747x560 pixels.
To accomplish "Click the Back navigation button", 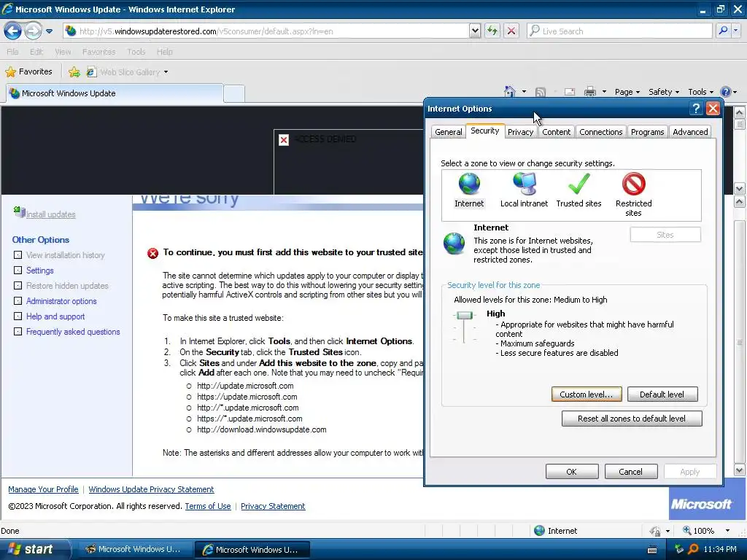I will [13, 31].
